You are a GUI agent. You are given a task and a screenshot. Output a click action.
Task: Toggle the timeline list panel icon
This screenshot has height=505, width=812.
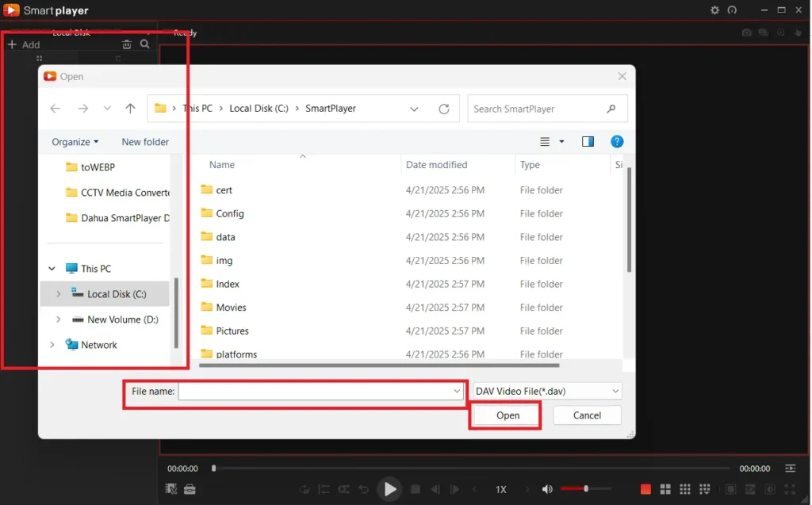791,469
